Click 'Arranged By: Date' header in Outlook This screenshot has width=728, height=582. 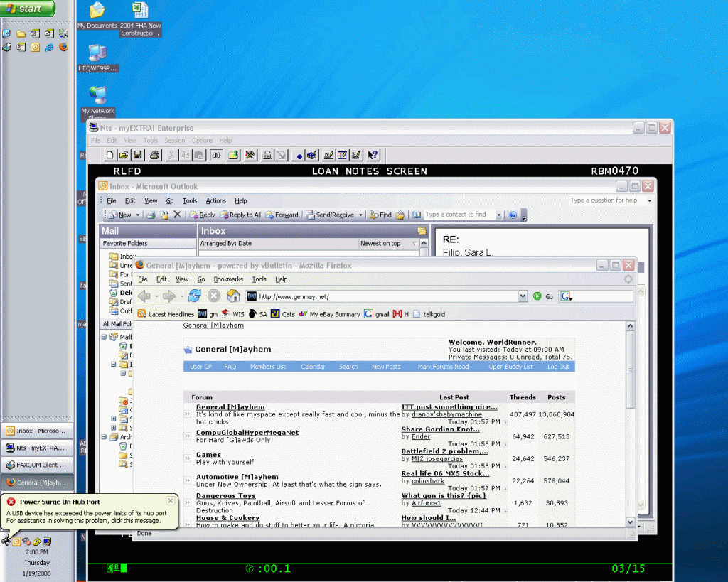[x=225, y=243]
